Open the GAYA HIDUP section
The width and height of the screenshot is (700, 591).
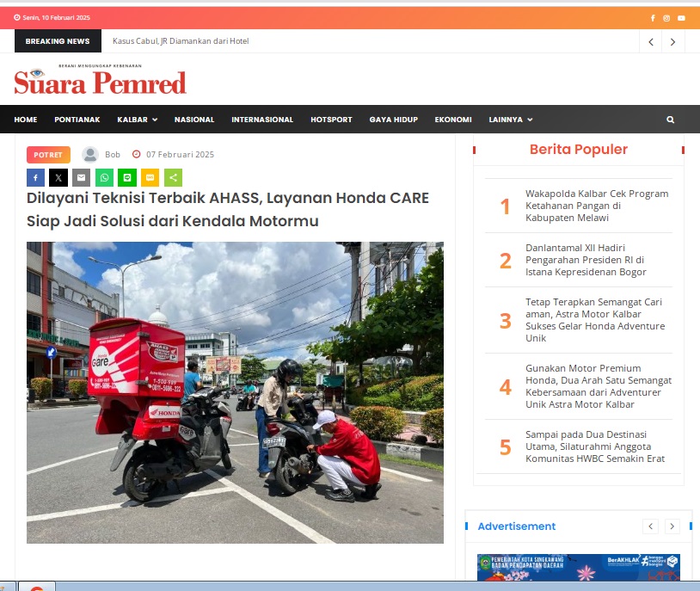pos(393,120)
